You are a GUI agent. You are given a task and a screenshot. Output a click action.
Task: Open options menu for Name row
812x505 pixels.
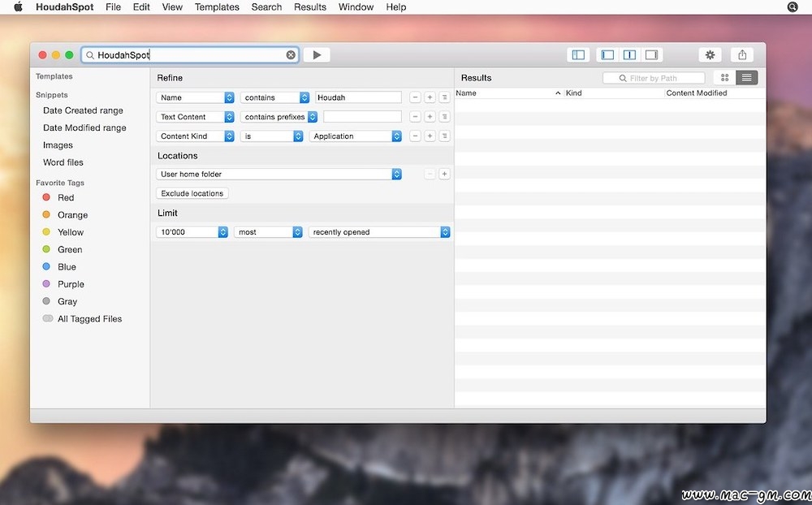[x=444, y=97]
